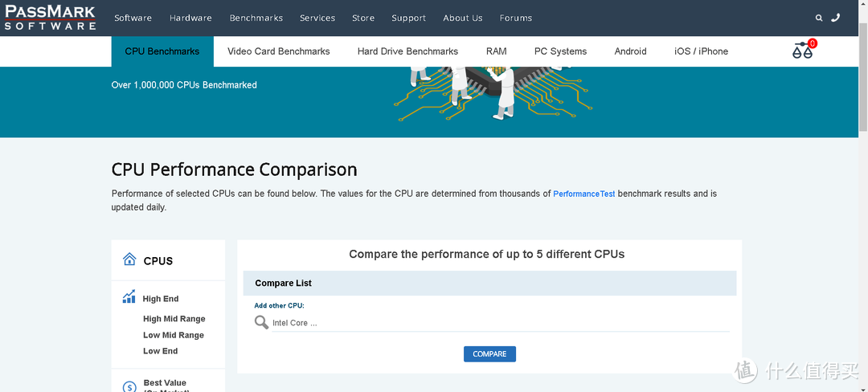Click Over 1,000,000 CPUs Benchmarked text
Viewport: 868px width, 392px height.
(x=184, y=85)
